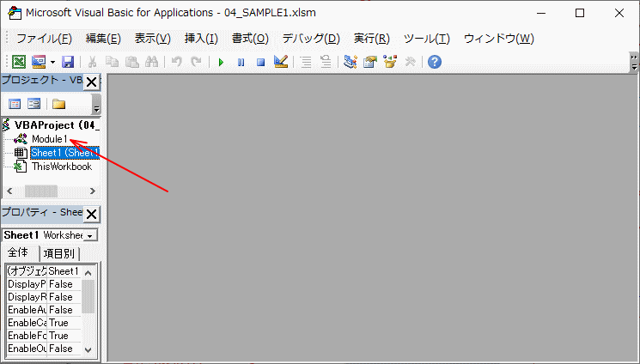640x364 pixels.
Task: Open Help with the question mark icon
Action: [x=435, y=62]
